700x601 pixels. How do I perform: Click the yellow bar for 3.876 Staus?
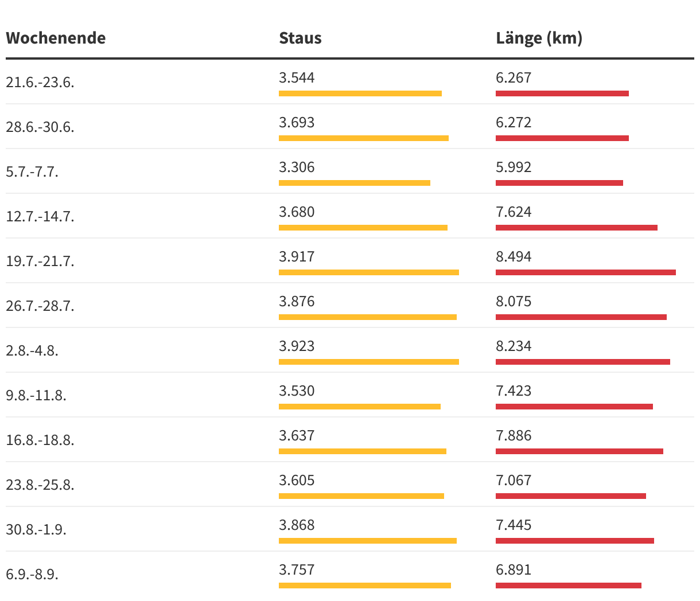tap(368, 317)
